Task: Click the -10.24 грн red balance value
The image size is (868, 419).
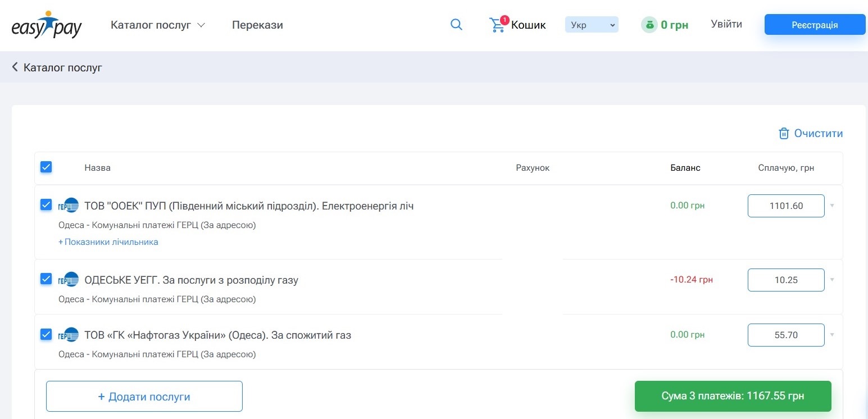Action: point(692,280)
